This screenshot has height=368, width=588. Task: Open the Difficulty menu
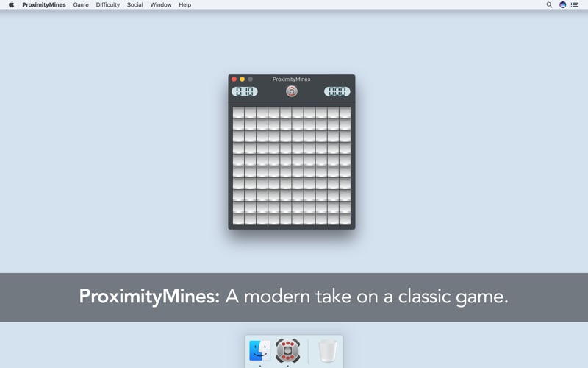pos(107,5)
